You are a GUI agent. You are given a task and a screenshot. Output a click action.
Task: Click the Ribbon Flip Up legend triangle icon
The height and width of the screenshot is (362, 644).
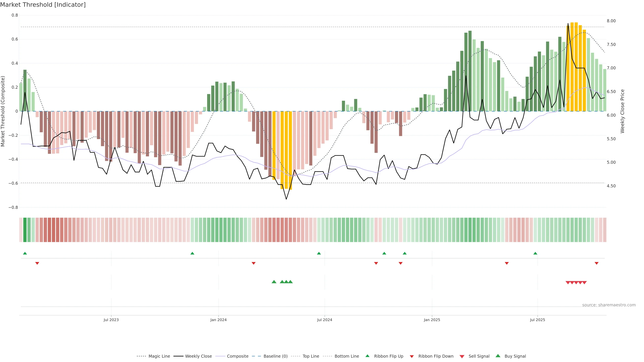[x=367, y=356]
